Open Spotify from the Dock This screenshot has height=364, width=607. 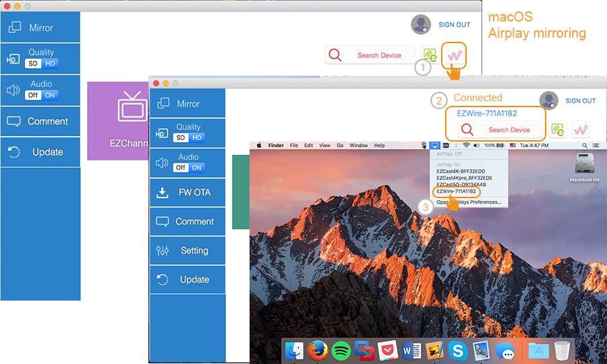[341, 351]
